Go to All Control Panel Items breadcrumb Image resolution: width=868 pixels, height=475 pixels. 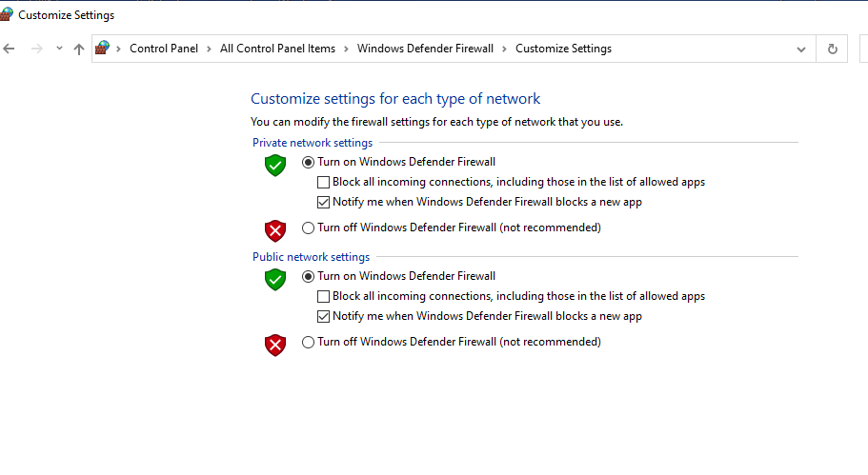pos(277,49)
